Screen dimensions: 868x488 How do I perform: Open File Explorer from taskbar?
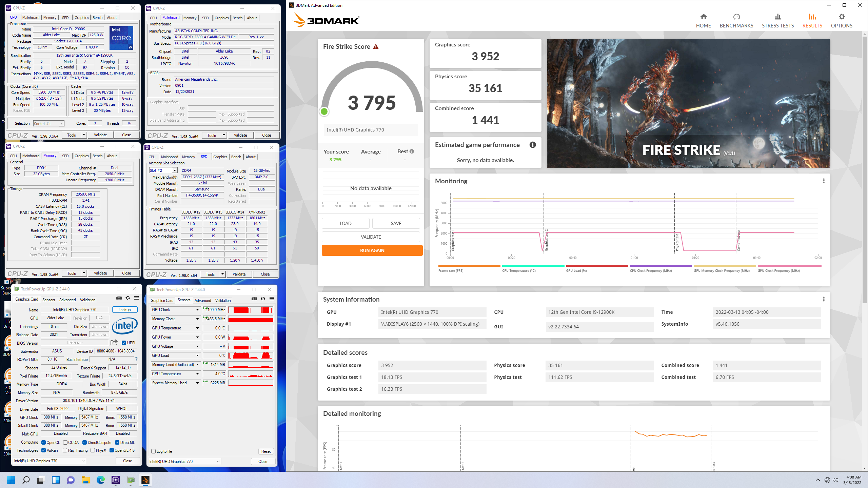click(86, 480)
